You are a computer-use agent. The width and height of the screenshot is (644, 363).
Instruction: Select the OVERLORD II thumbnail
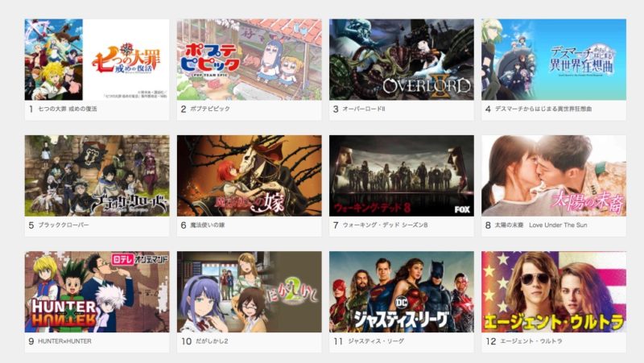[x=402, y=60]
